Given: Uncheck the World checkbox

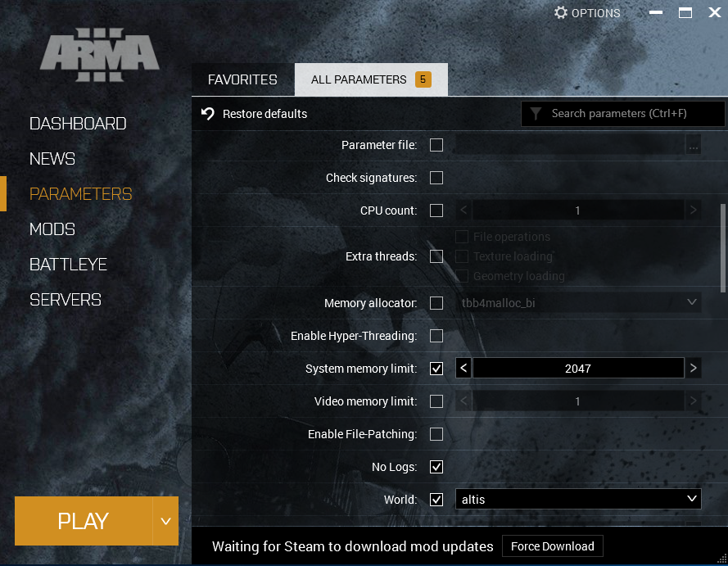Looking at the screenshot, I should click(x=436, y=500).
